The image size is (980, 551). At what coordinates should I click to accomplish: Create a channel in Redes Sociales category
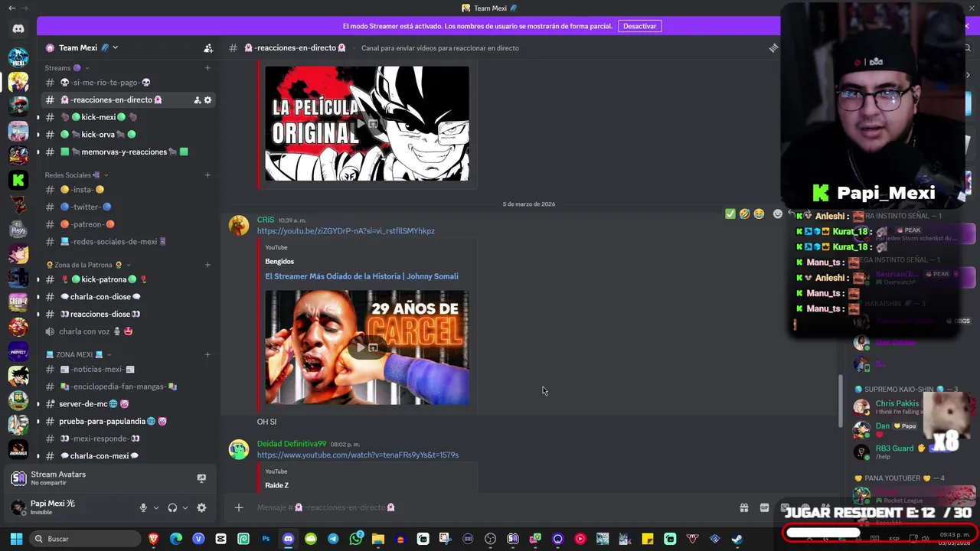tap(207, 175)
